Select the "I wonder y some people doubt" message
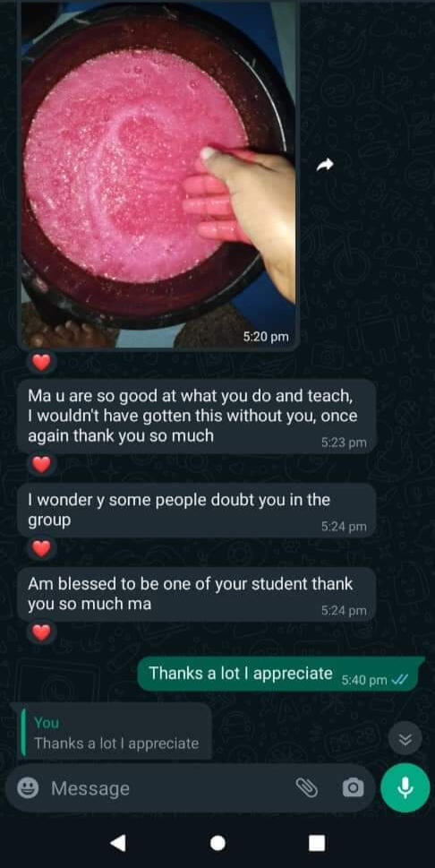The image size is (435, 868). coord(197,510)
